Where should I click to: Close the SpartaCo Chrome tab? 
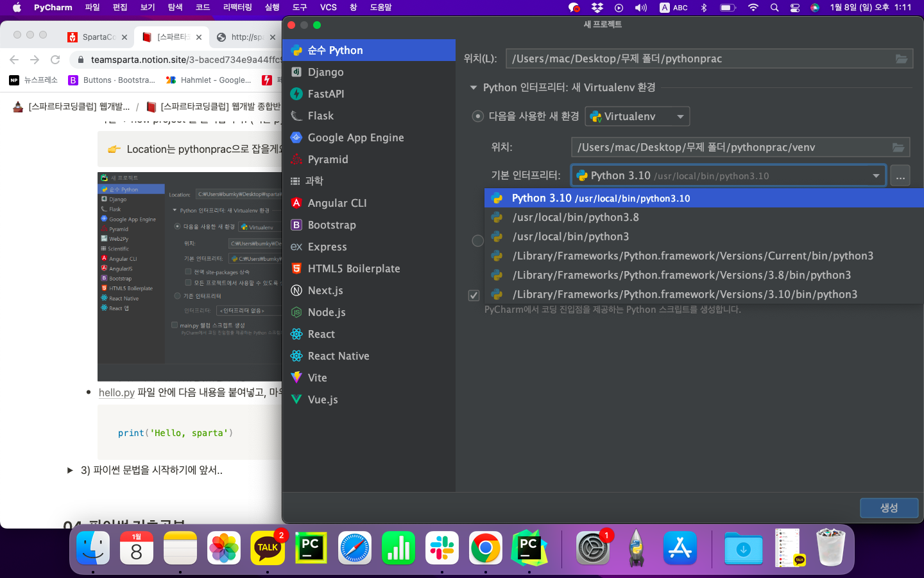124,37
